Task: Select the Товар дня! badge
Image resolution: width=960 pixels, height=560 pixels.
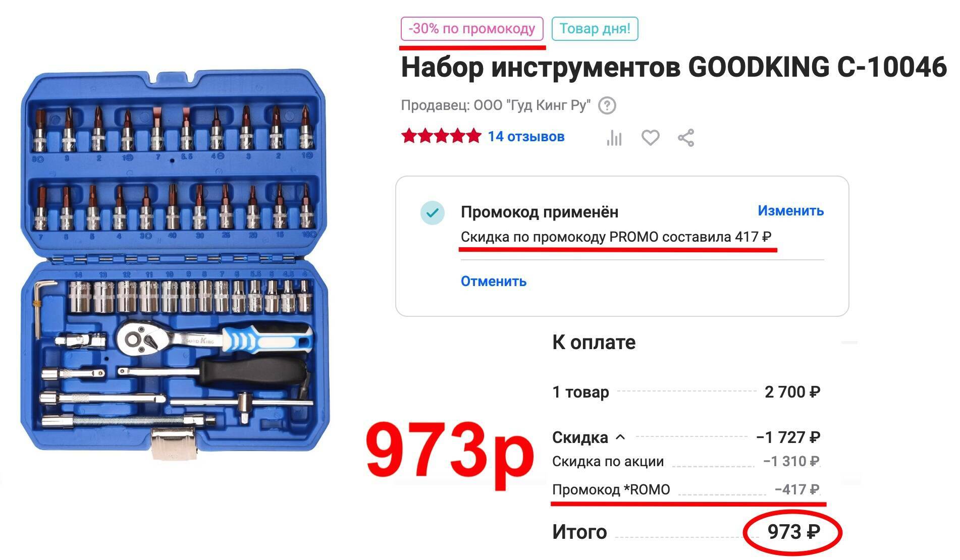Action: [595, 29]
